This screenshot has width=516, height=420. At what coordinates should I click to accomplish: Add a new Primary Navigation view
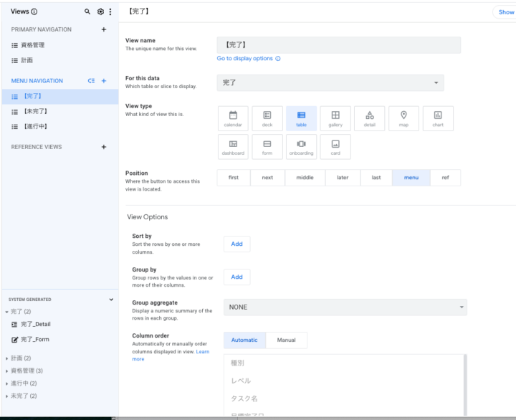tap(104, 29)
